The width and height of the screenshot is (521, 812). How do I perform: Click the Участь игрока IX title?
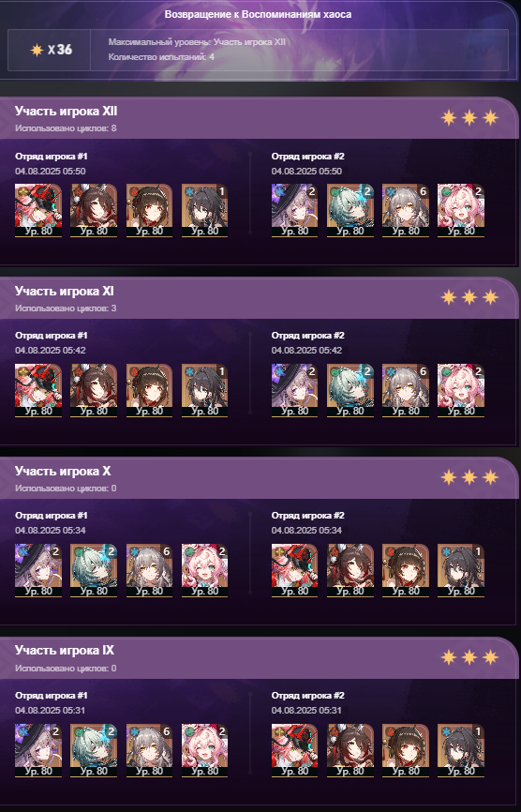click(x=65, y=651)
